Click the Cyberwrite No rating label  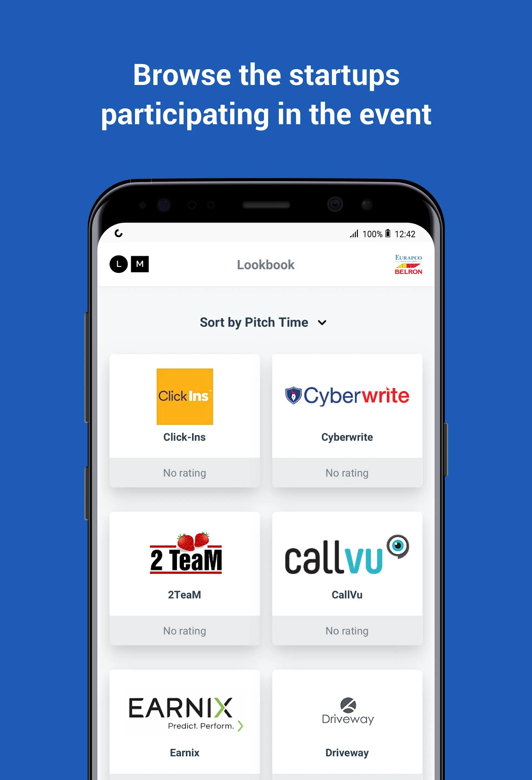[x=347, y=473]
